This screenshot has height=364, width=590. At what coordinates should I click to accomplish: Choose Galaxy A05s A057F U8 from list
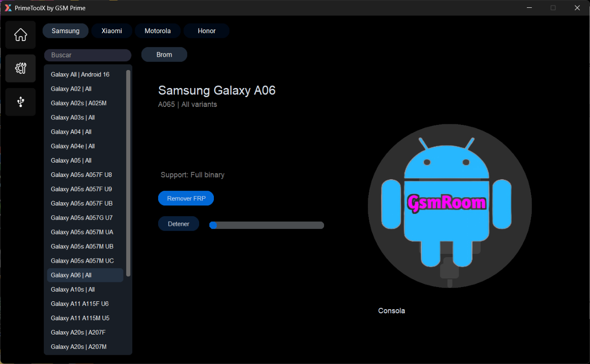pyautogui.click(x=81, y=175)
